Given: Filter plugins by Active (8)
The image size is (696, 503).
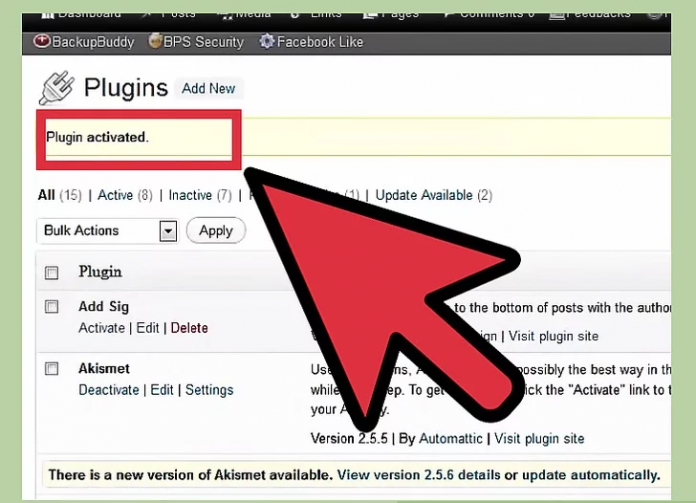Looking at the screenshot, I should pyautogui.click(x=124, y=195).
